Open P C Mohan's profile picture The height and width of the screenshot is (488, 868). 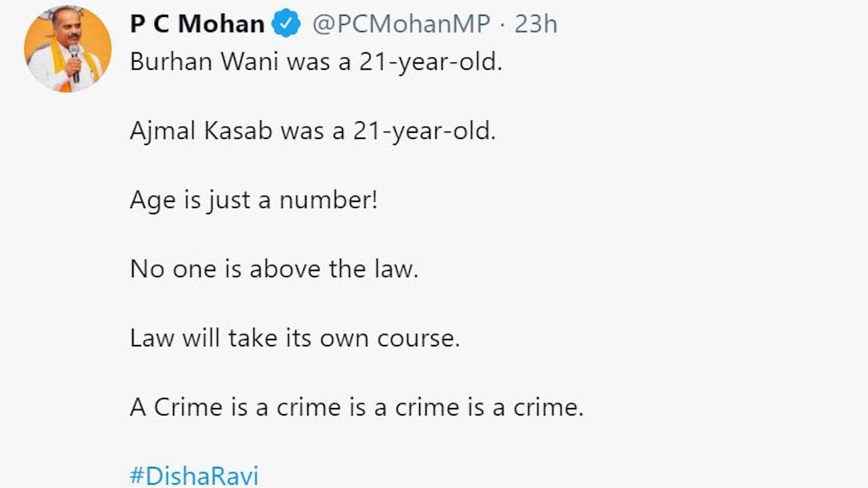pyautogui.click(x=67, y=49)
